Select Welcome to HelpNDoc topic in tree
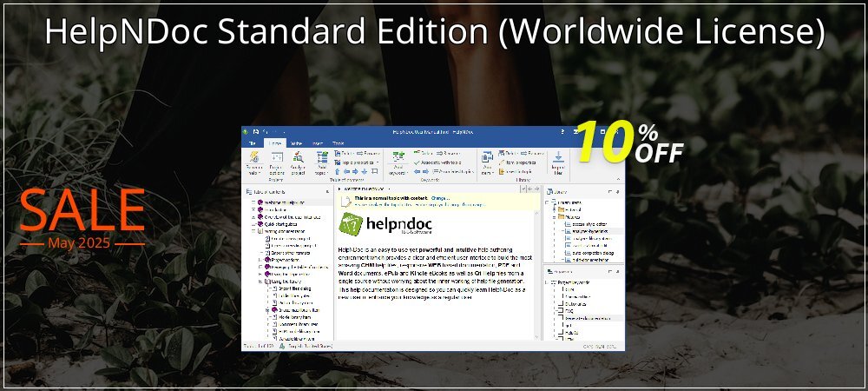 (x=284, y=202)
